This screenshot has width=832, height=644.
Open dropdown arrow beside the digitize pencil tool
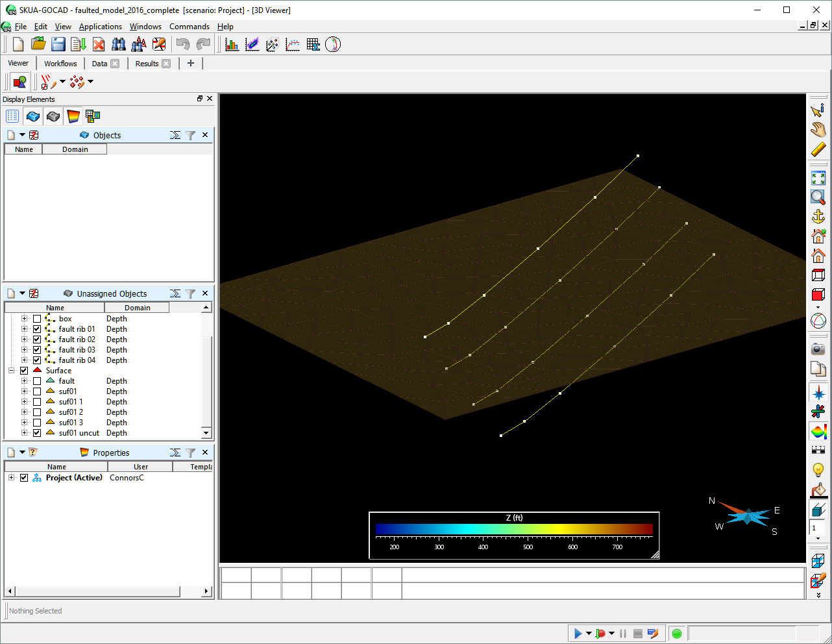[x=62, y=82]
